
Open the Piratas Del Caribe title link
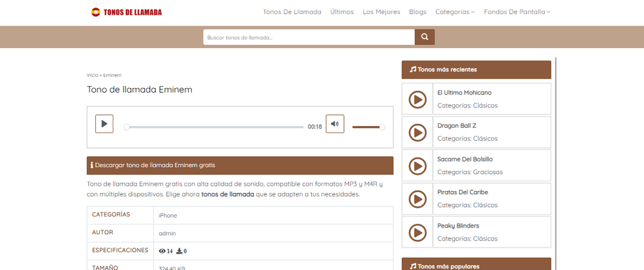pos(462,192)
